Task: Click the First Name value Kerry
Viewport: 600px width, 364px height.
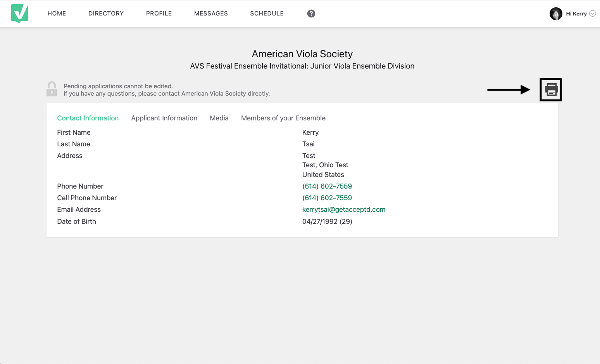Action: [310, 132]
